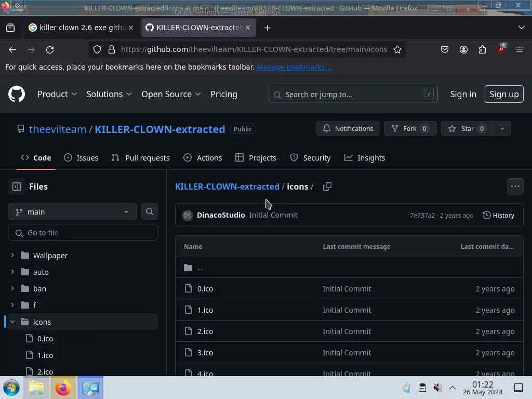The image size is (532, 399).
Task: Select 1.ico in the sidebar tree
Action: click(45, 355)
